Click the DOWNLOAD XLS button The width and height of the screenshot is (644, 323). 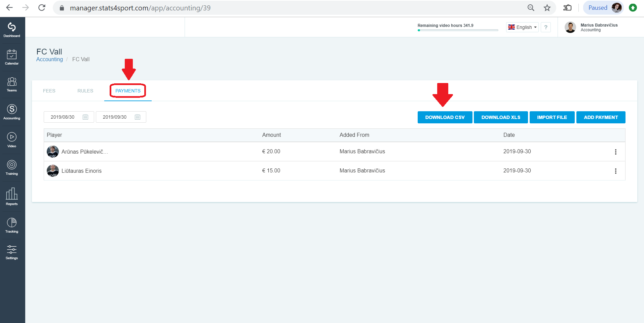(501, 117)
